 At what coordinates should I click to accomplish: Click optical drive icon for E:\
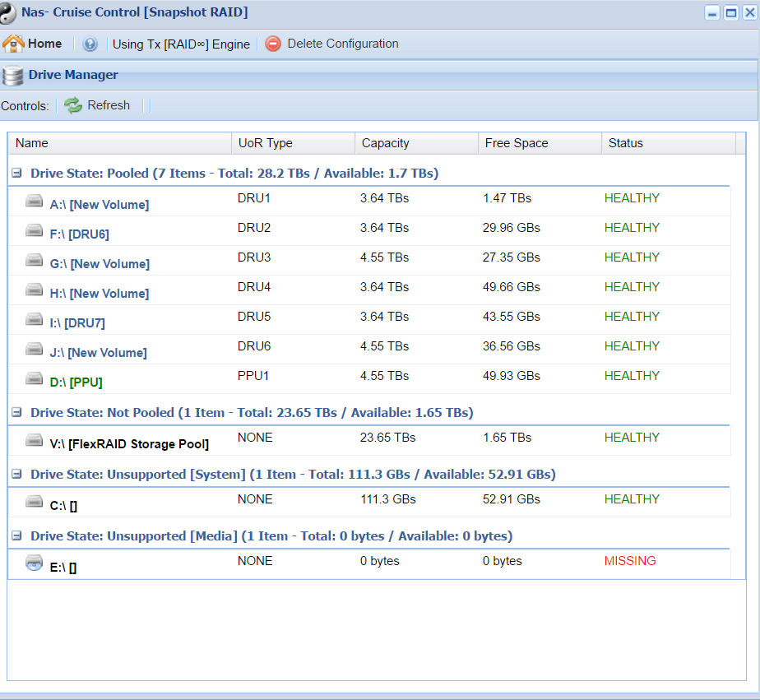point(34,563)
